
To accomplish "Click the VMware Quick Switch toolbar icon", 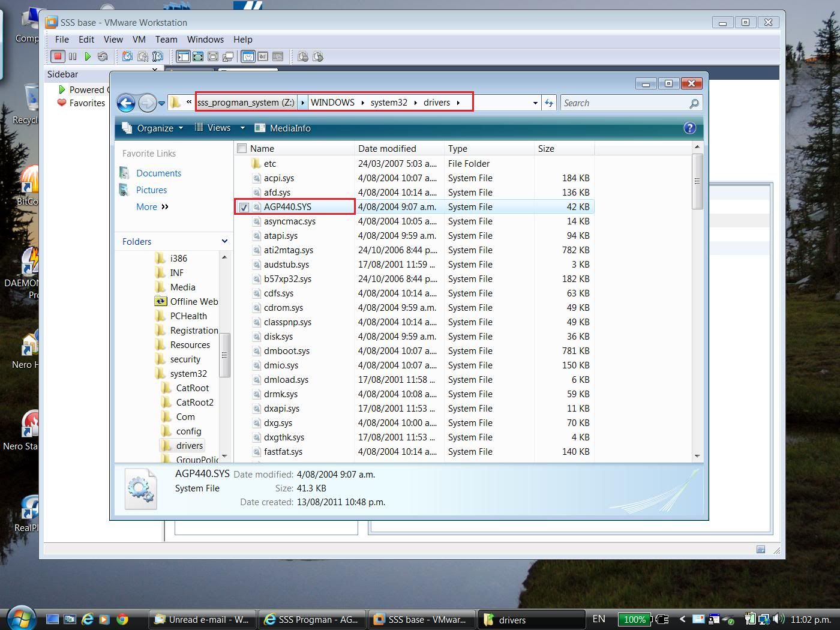I will 198,56.
